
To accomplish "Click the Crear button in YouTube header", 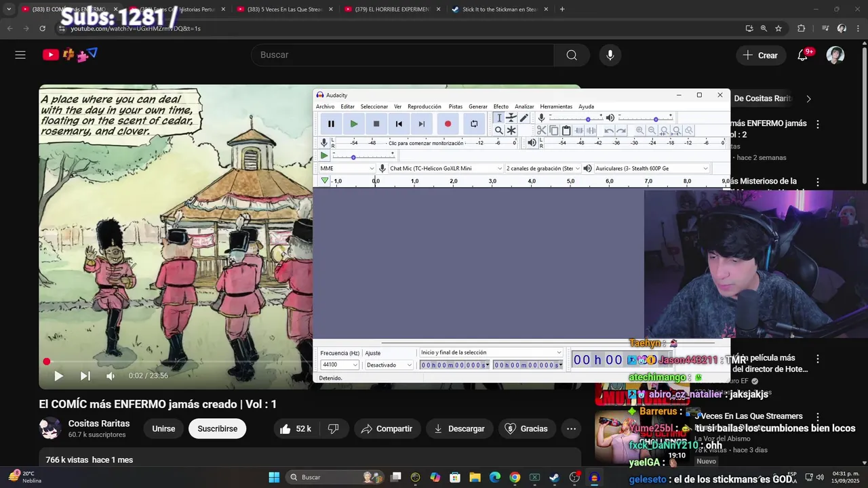I will 761,55.
